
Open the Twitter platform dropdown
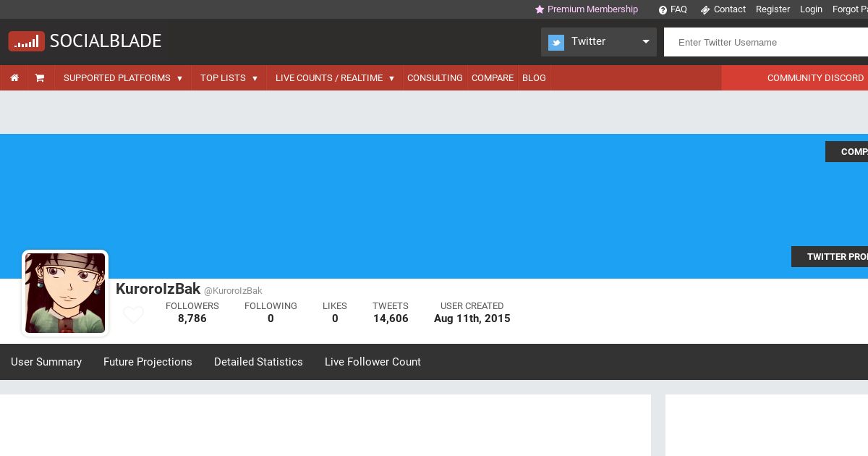[x=599, y=42]
